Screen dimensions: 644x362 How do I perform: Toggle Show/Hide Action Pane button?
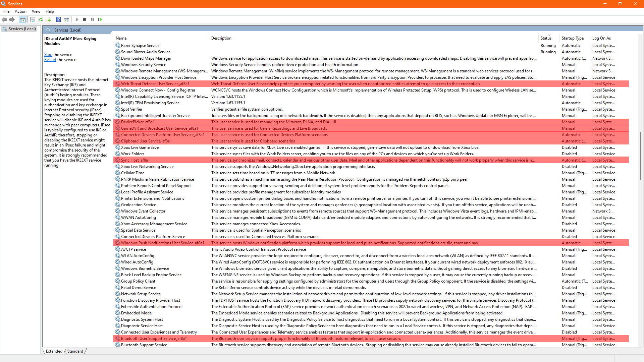[66, 19]
